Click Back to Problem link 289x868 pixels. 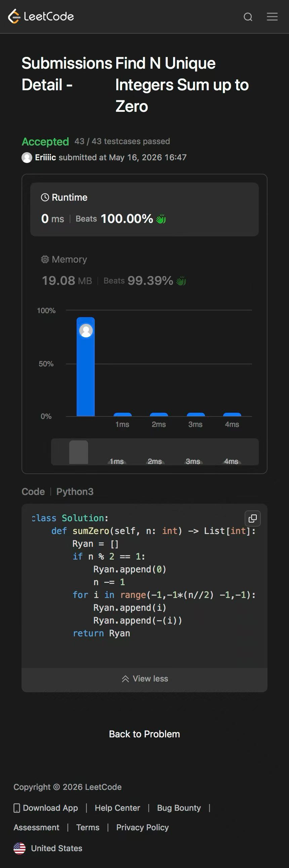tap(144, 734)
